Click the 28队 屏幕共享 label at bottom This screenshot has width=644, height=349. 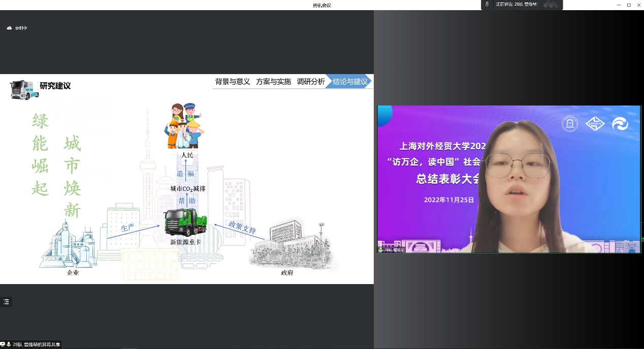(36, 344)
